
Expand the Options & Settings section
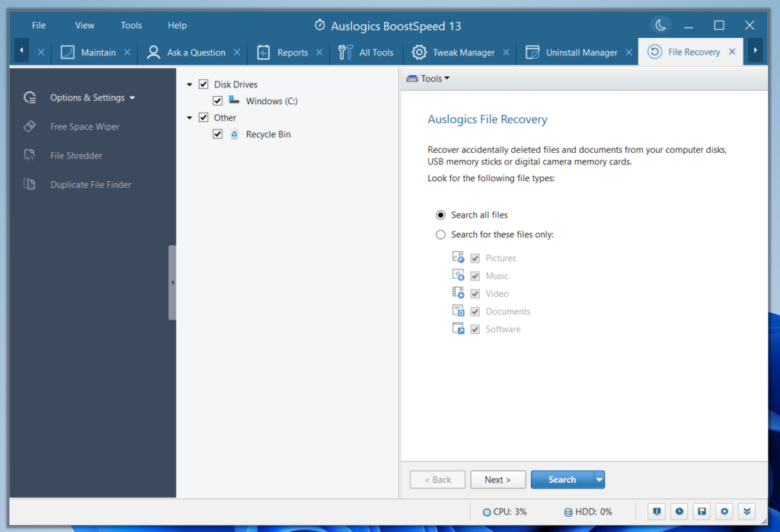point(134,97)
